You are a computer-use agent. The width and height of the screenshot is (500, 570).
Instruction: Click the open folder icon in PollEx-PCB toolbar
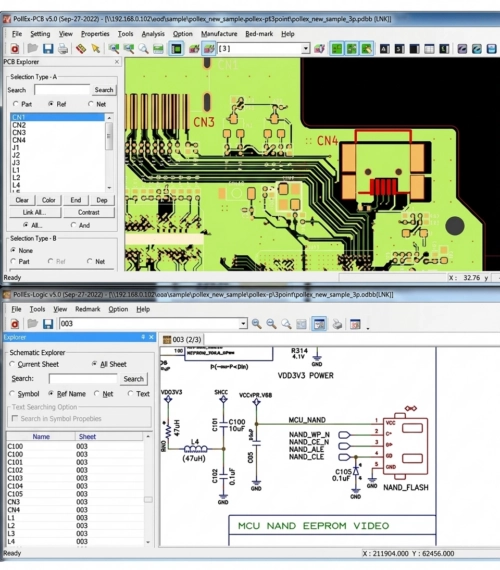point(33,48)
